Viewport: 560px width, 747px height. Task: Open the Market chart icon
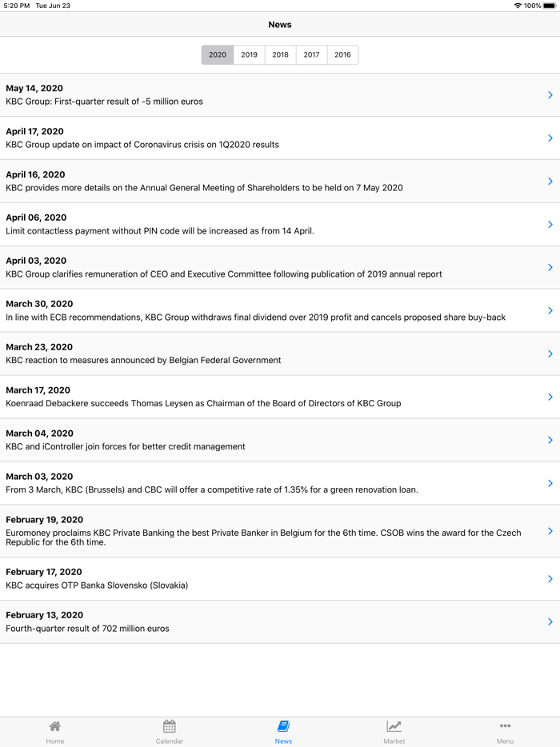[x=394, y=726]
